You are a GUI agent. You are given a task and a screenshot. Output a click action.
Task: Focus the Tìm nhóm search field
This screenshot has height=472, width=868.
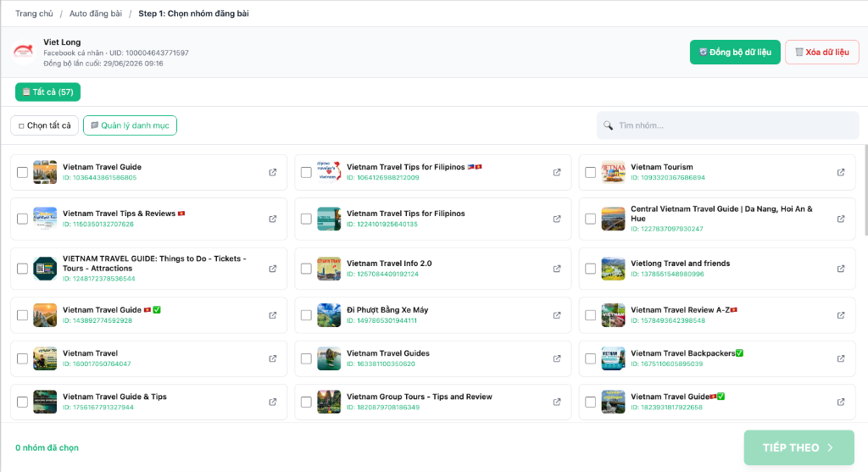pos(728,125)
